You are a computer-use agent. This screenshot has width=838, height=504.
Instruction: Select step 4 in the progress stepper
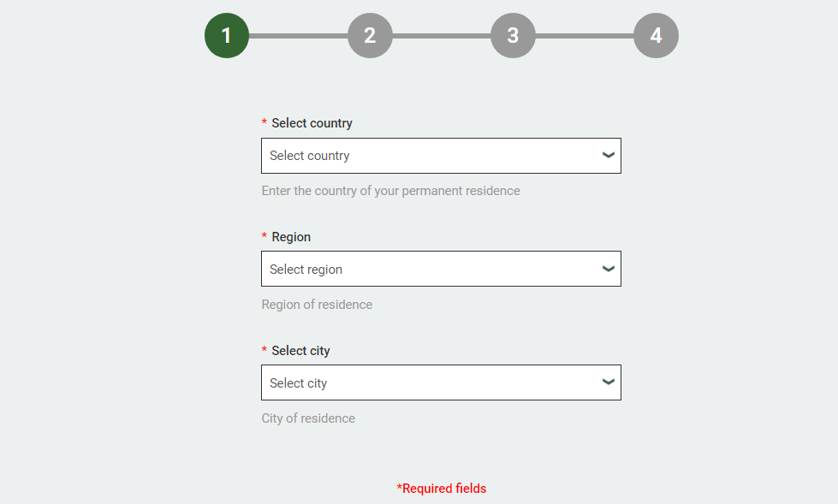click(656, 36)
